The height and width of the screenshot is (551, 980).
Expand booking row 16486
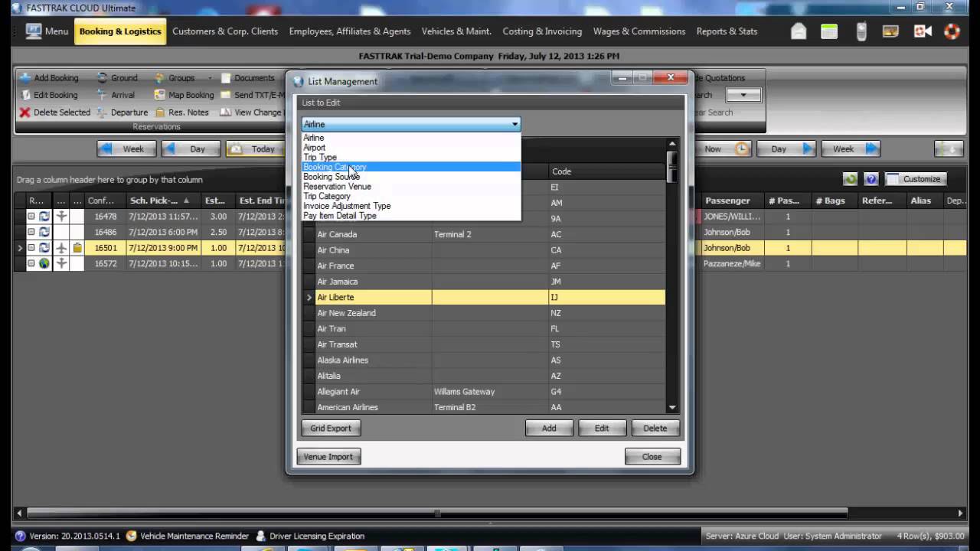point(31,232)
